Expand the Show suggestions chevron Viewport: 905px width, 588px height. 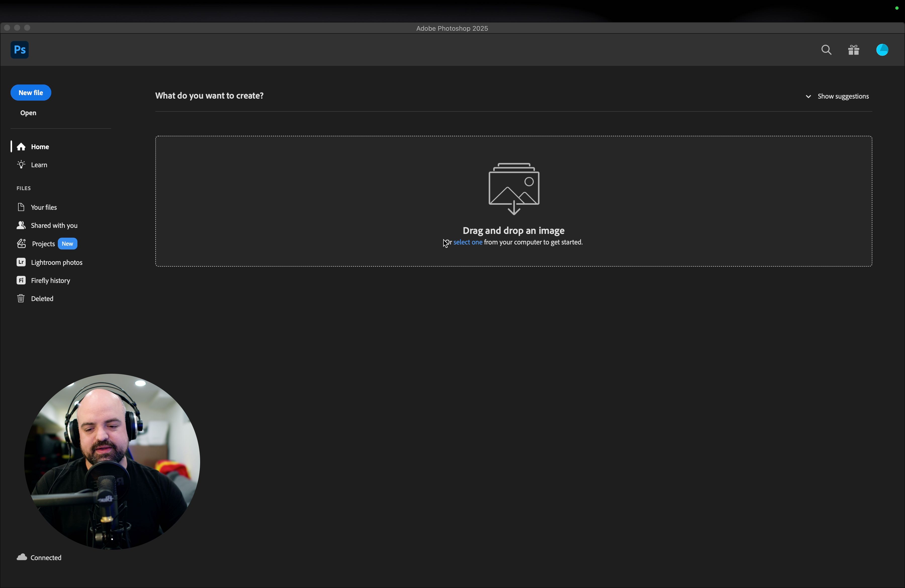coord(808,97)
